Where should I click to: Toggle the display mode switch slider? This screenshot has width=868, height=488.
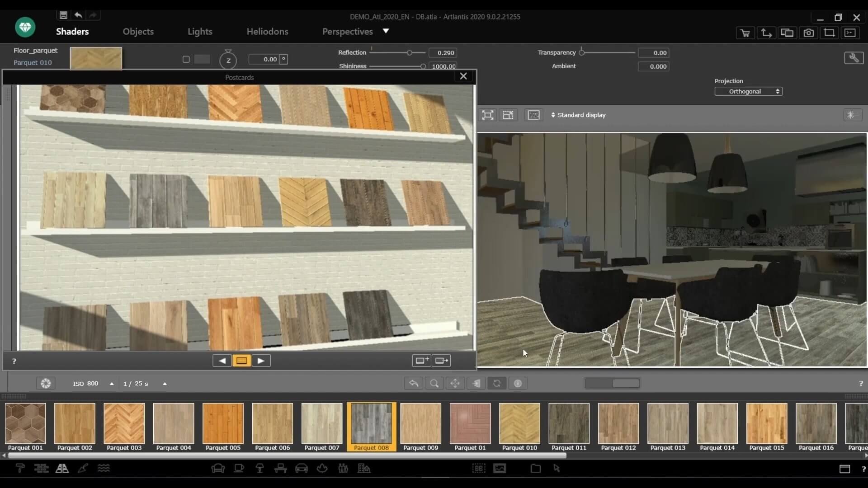click(612, 384)
